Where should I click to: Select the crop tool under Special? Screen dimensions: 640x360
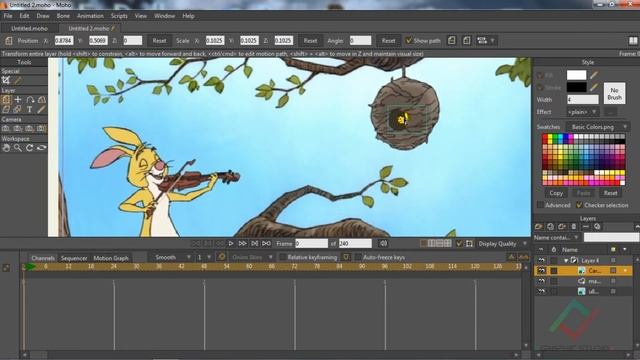[6, 80]
